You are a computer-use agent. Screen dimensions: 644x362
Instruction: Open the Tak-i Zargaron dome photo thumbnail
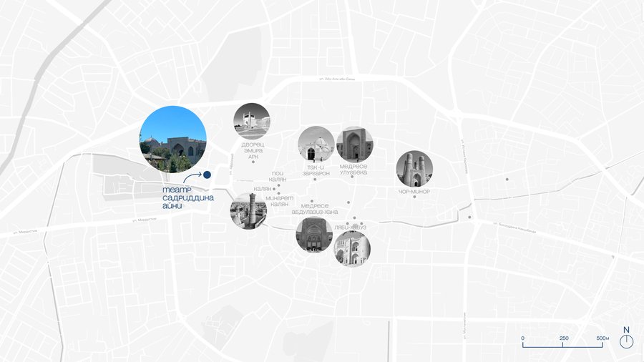[x=316, y=144]
